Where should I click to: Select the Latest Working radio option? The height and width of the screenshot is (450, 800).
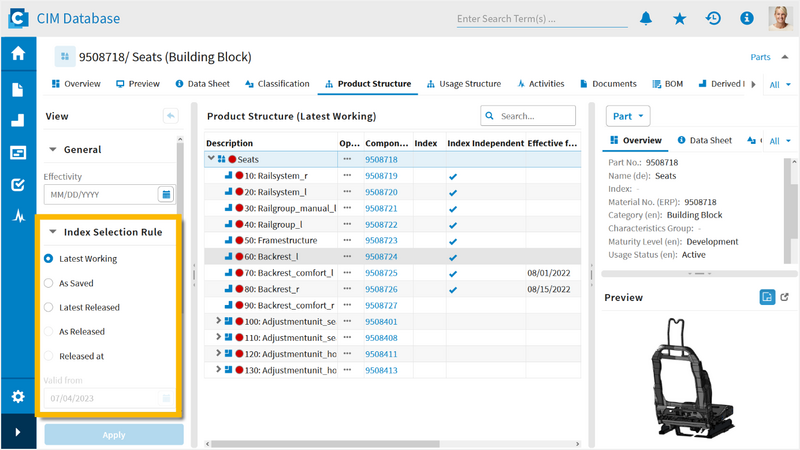point(48,259)
